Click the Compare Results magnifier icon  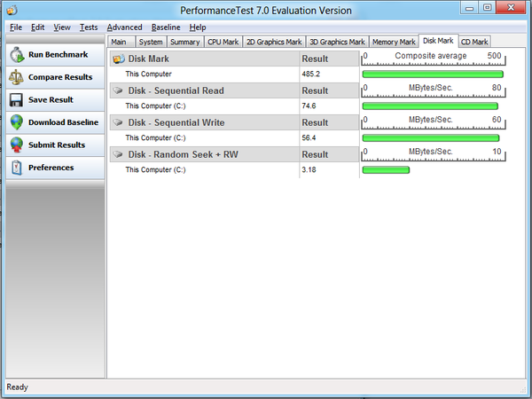(x=16, y=77)
